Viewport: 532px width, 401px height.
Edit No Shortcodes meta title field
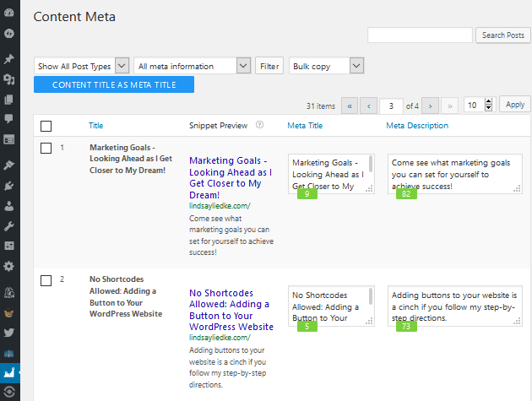[331, 306]
